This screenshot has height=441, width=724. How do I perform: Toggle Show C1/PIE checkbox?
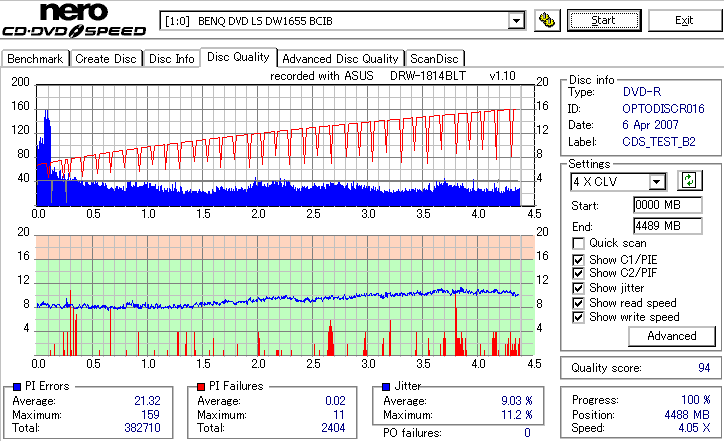(578, 260)
